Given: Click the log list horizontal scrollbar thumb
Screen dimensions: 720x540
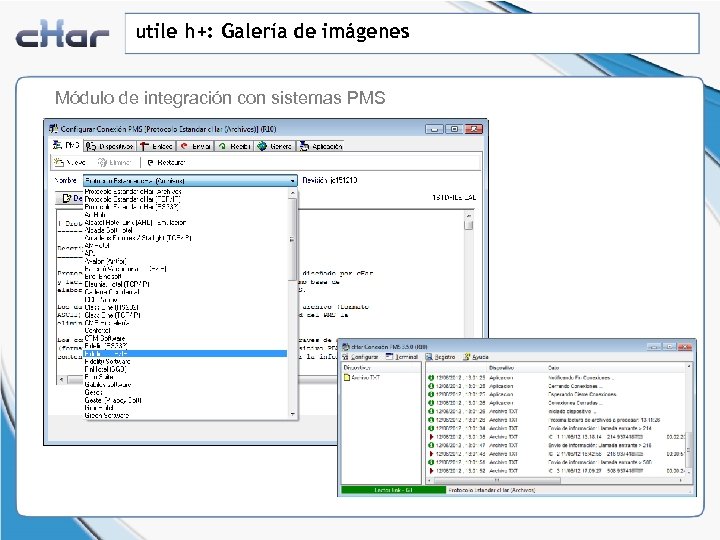Looking at the screenshot, I should pos(497,481).
